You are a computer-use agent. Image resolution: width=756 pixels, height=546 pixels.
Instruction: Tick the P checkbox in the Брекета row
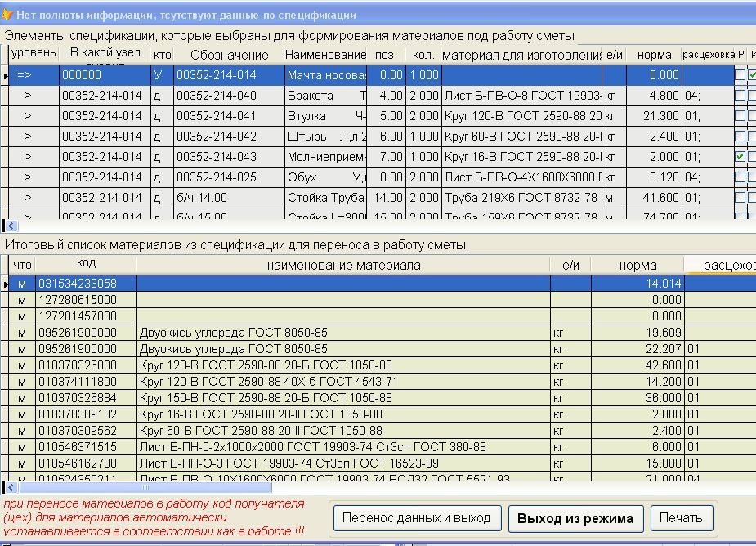coord(740,96)
